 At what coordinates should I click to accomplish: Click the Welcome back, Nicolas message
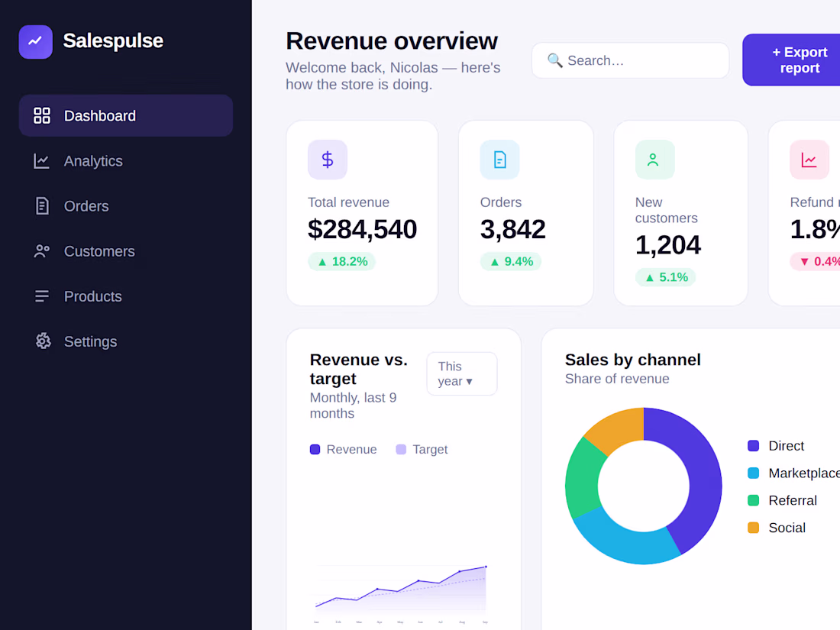[393, 76]
